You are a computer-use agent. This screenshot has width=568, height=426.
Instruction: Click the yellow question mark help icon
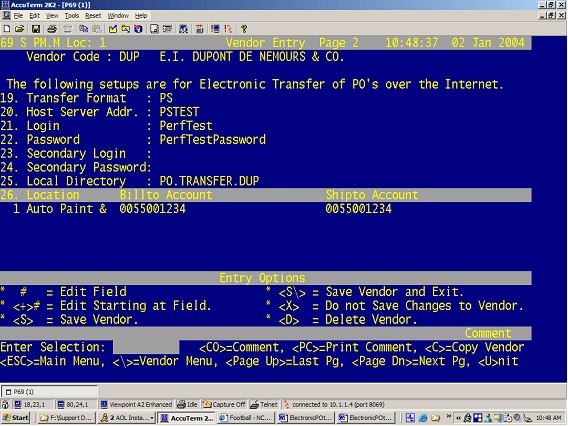pyautogui.click(x=244, y=29)
